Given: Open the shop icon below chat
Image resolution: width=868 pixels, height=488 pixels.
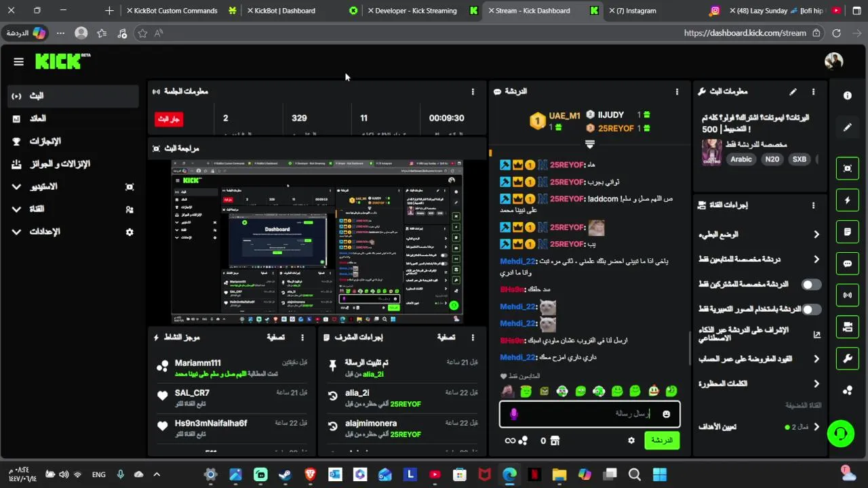Looking at the screenshot, I should [555, 441].
